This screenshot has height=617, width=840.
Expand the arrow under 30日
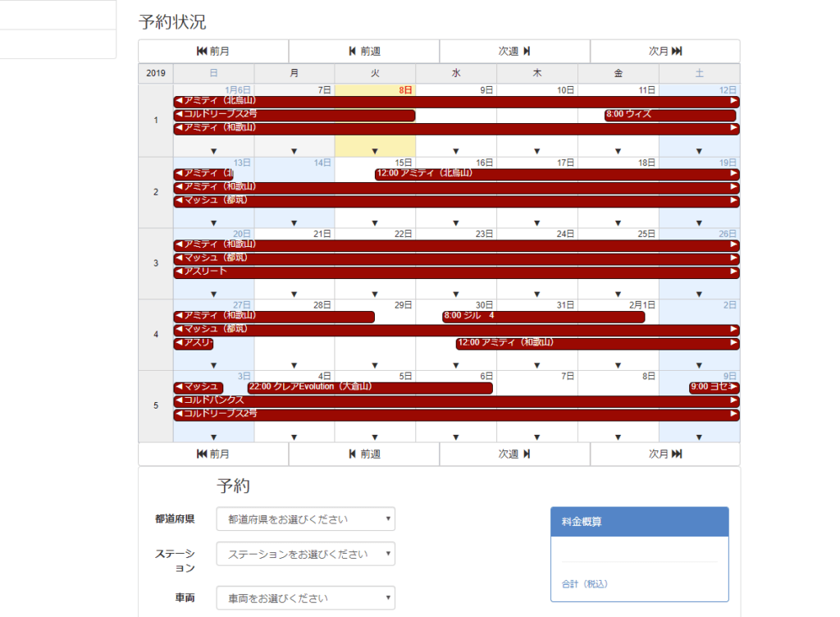456,365
